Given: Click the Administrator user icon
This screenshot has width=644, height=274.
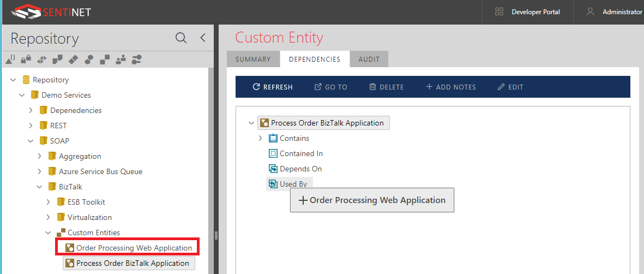Looking at the screenshot, I should [590, 11].
